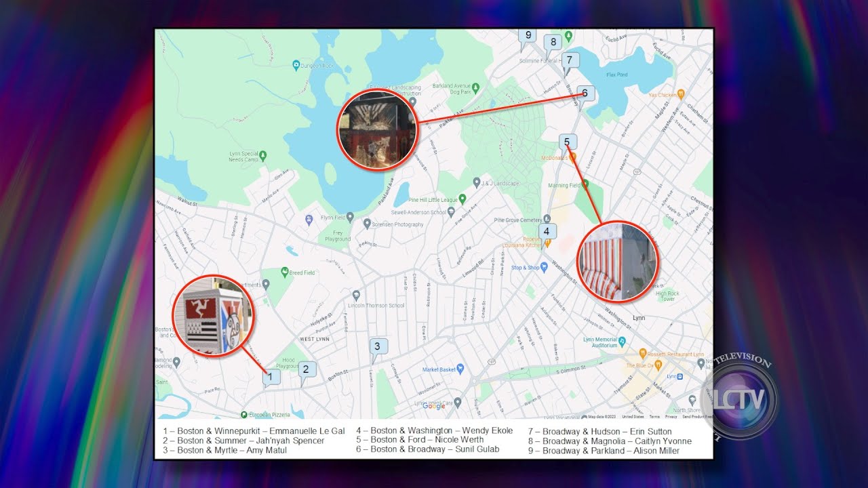Click the Lincoln Thomson School pin
868x488 pixels.
[356, 296]
